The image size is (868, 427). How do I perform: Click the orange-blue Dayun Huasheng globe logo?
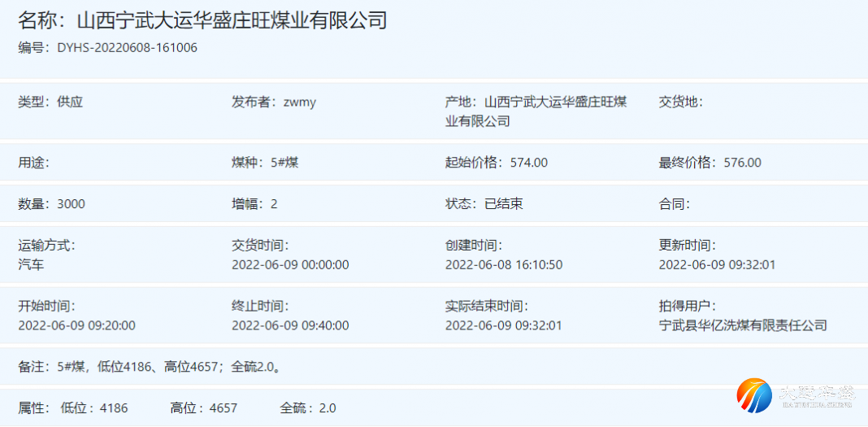754,394
